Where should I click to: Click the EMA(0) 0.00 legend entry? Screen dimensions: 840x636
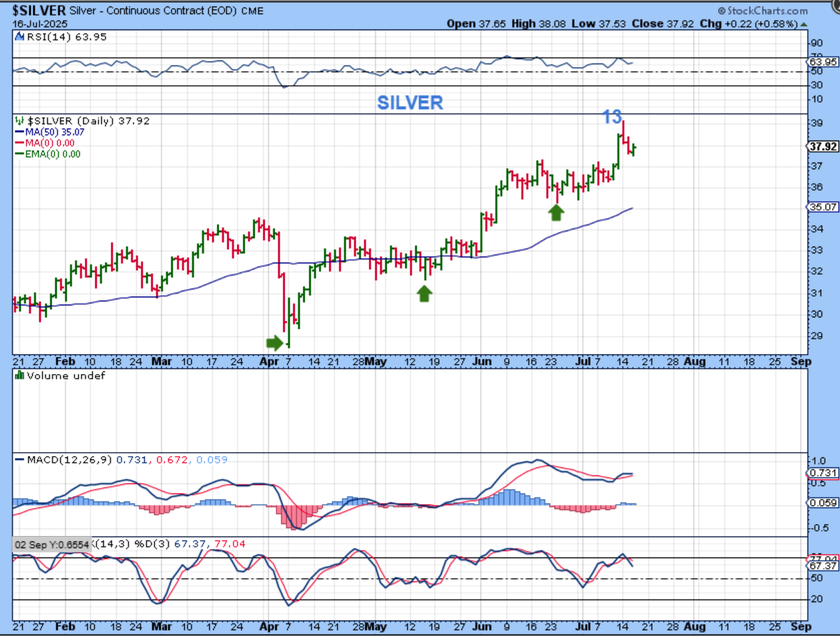53,154
